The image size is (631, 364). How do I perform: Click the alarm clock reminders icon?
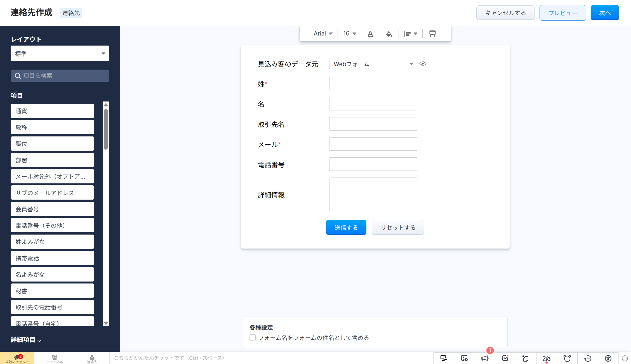[567, 358]
